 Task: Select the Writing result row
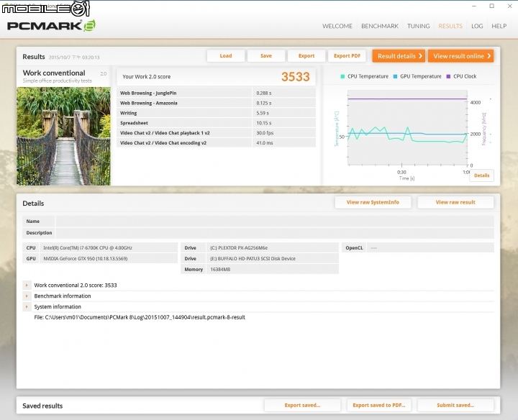click(x=216, y=113)
